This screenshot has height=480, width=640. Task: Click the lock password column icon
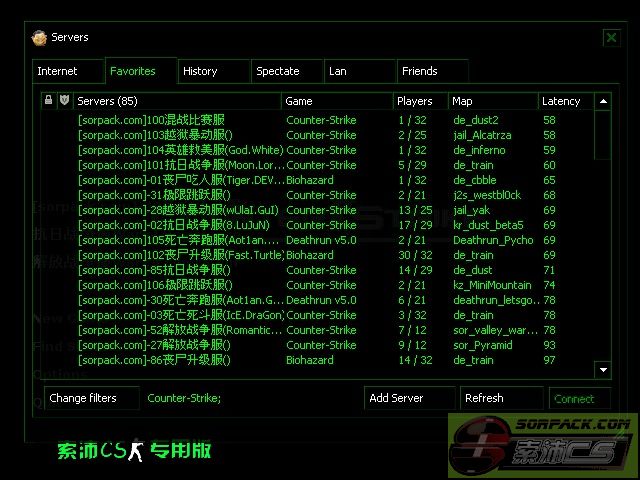49,100
